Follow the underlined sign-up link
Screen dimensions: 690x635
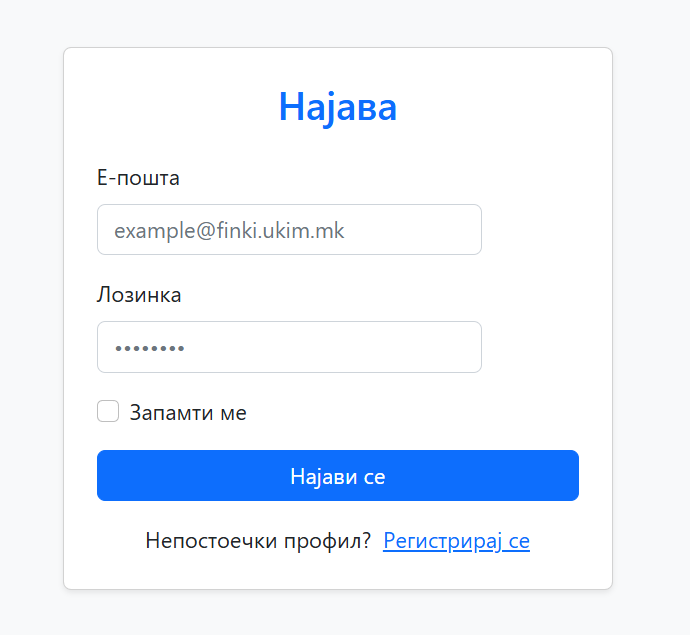point(456,541)
